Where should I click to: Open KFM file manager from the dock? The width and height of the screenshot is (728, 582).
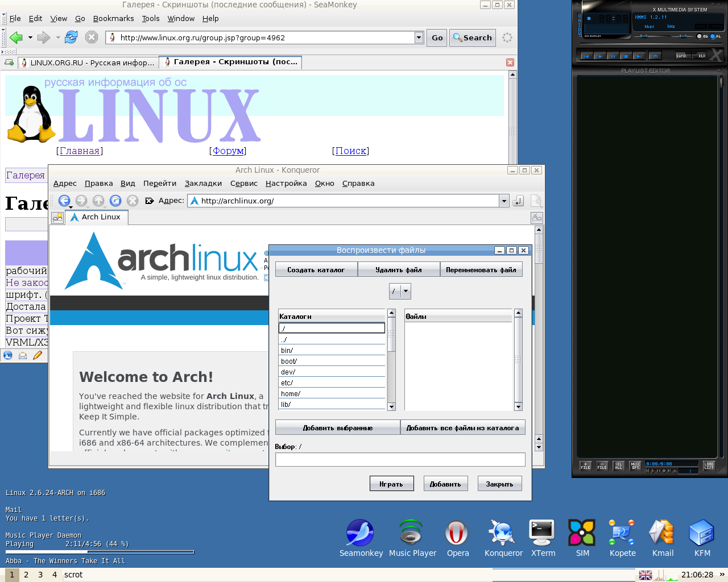tap(702, 539)
